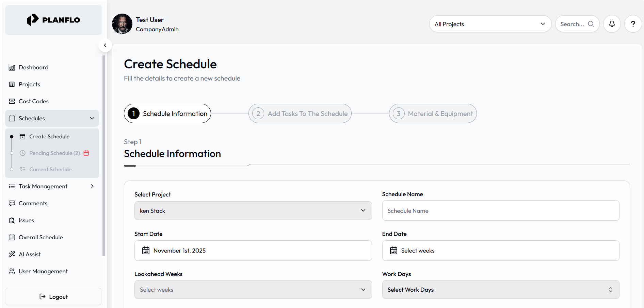644x308 pixels.
Task: Open the Lookahead Weeks selector
Action: point(253,289)
